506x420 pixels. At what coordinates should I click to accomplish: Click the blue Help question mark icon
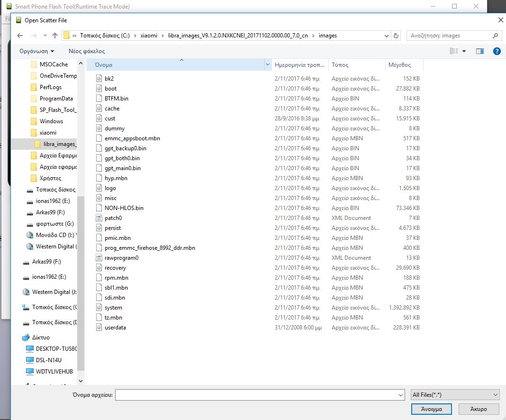click(497, 51)
